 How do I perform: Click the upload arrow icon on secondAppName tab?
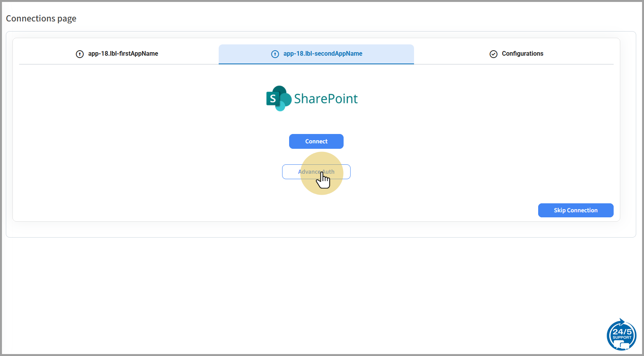click(x=275, y=54)
